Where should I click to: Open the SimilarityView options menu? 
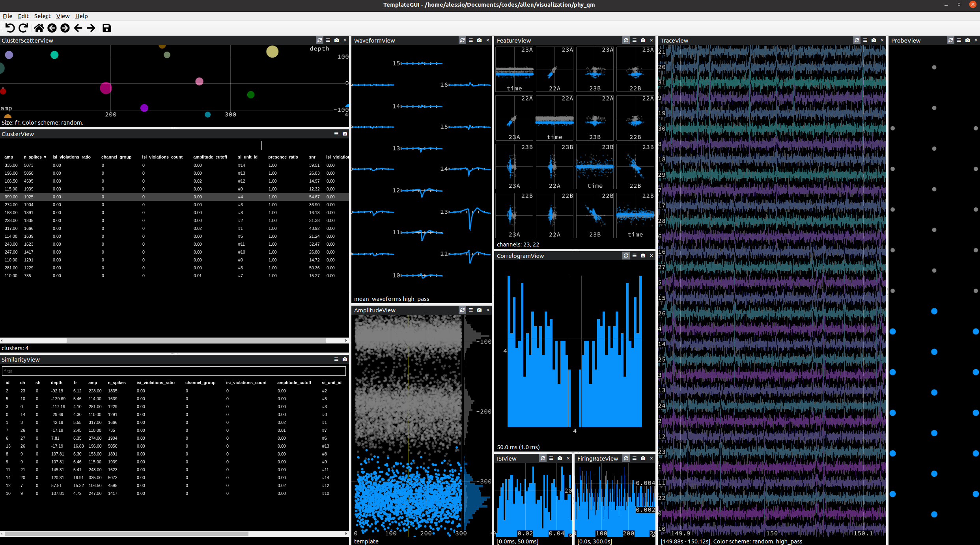(x=336, y=359)
